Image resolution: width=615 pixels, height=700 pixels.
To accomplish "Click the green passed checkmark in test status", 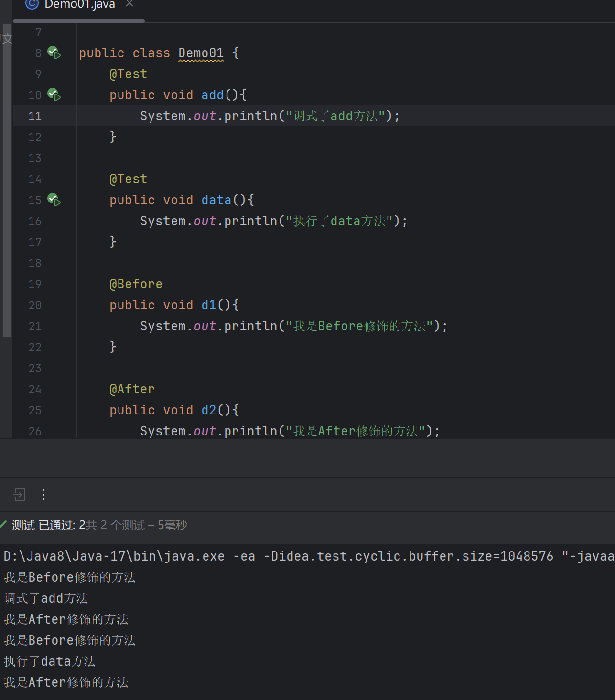I will click(3, 525).
